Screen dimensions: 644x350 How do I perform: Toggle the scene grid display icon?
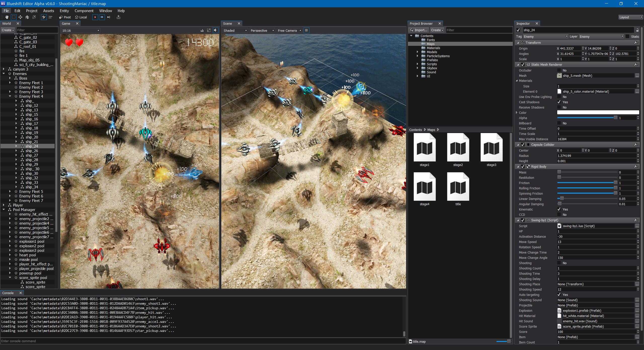click(x=306, y=30)
